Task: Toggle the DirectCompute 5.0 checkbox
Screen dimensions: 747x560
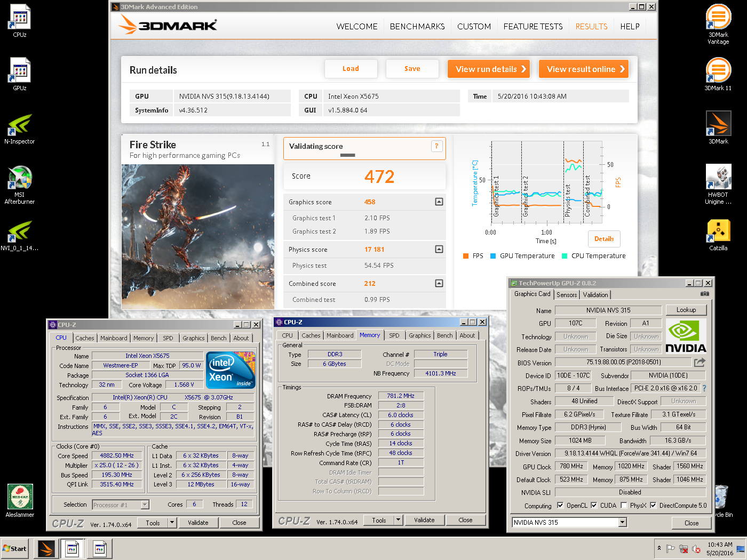Action: [653, 506]
